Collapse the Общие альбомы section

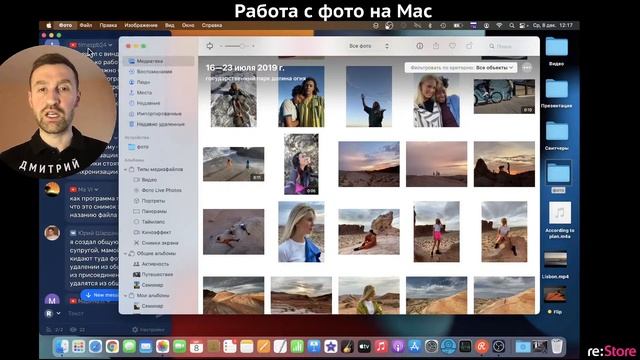click(x=126, y=253)
